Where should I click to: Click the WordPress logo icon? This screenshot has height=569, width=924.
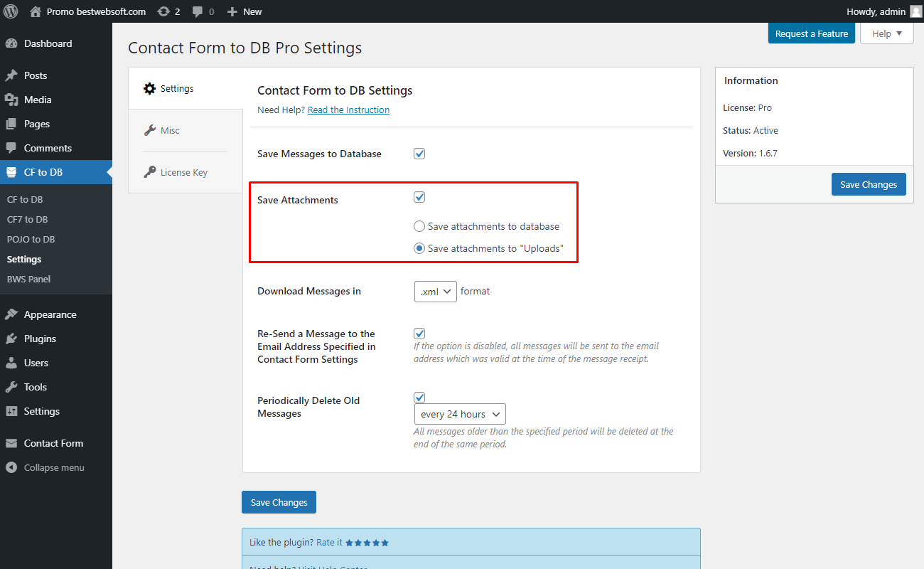[x=11, y=11]
